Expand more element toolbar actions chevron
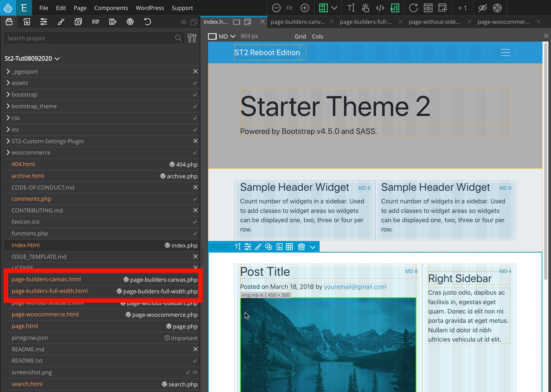551x392 pixels. (313, 247)
